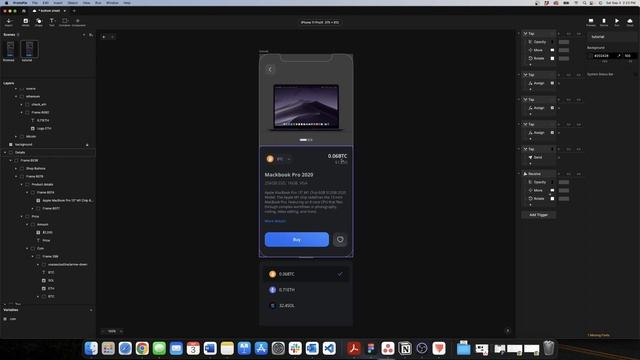Image resolution: width=640 pixels, height=360 pixels.
Task: Open Trash in the dock
Action: pyautogui.click(x=549, y=348)
